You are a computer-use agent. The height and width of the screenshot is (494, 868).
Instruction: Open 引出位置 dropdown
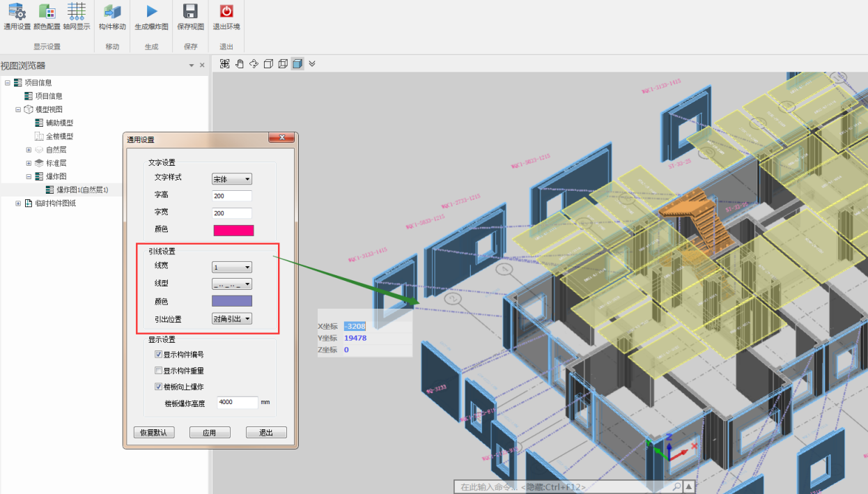click(x=232, y=319)
